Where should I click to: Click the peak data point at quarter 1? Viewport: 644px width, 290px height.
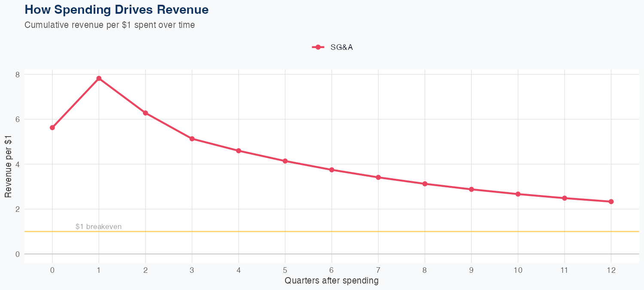(x=99, y=78)
